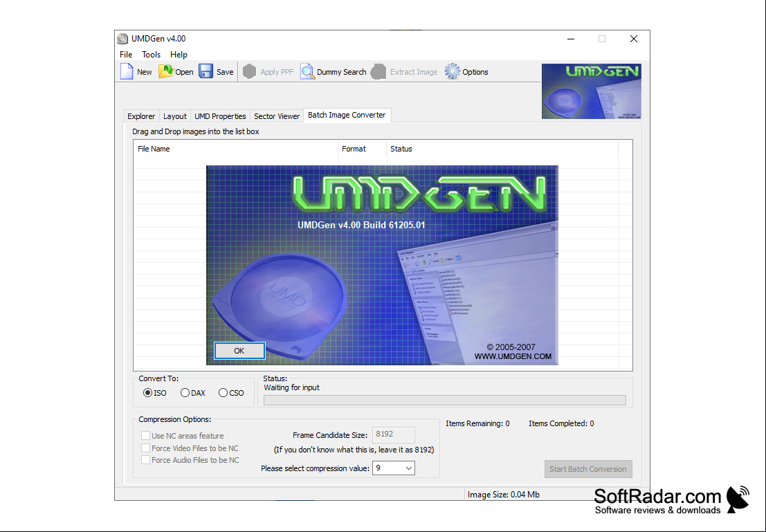Click the Waiting for input status text
766x532 pixels.
tap(291, 387)
